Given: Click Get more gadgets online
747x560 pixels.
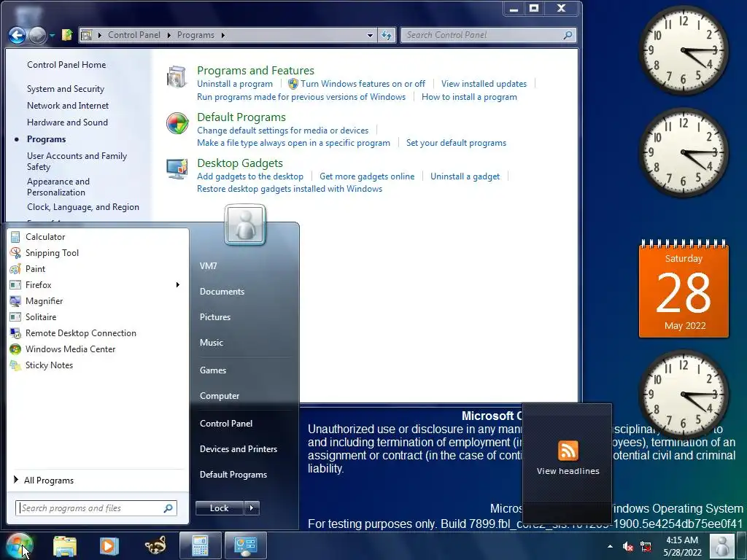Looking at the screenshot, I should click(x=367, y=176).
